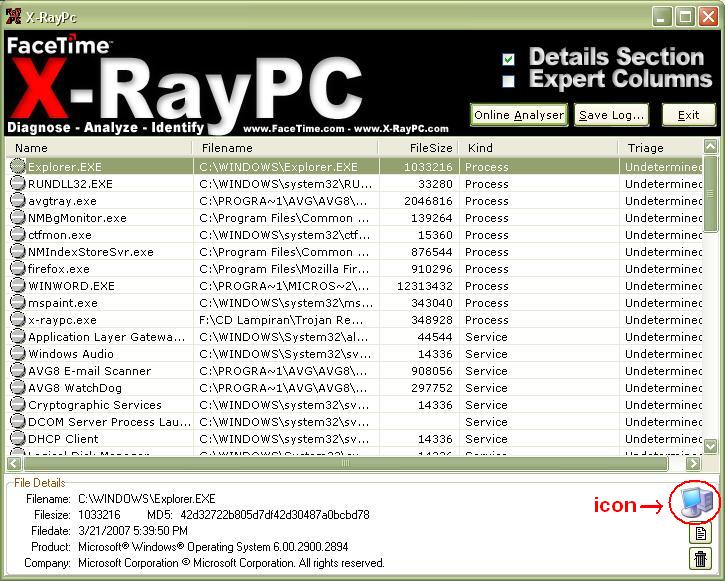
Task: Click the horizontal scrollbar left arrow
Action: point(14,463)
